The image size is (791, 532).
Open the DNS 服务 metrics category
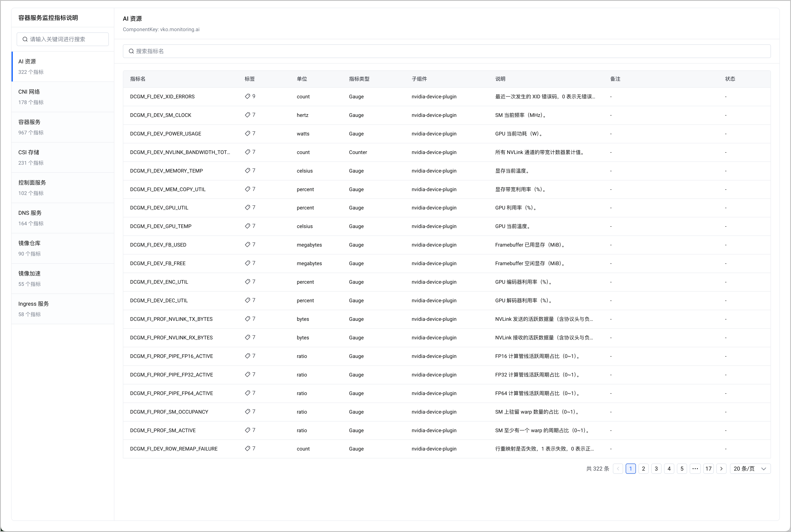[x=63, y=218]
